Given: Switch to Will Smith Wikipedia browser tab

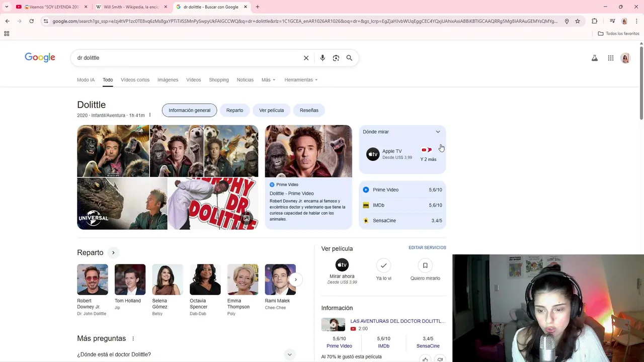Looking at the screenshot, I should point(131,7).
